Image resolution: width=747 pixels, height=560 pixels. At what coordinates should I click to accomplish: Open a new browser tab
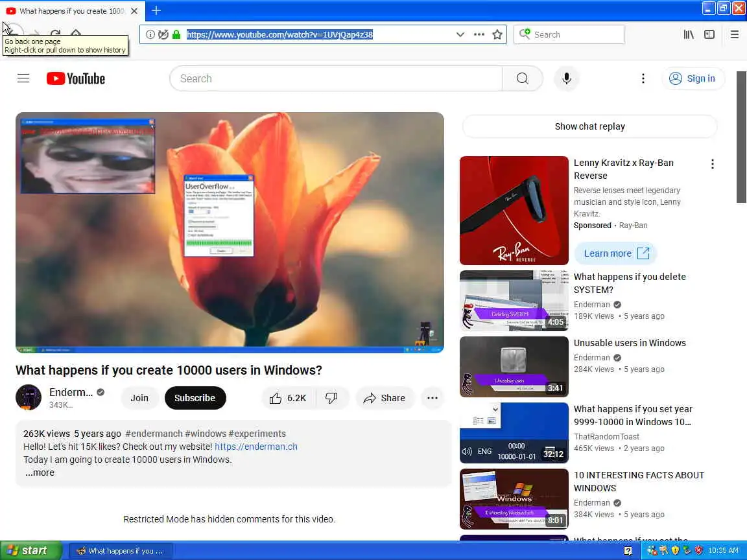coord(156,10)
